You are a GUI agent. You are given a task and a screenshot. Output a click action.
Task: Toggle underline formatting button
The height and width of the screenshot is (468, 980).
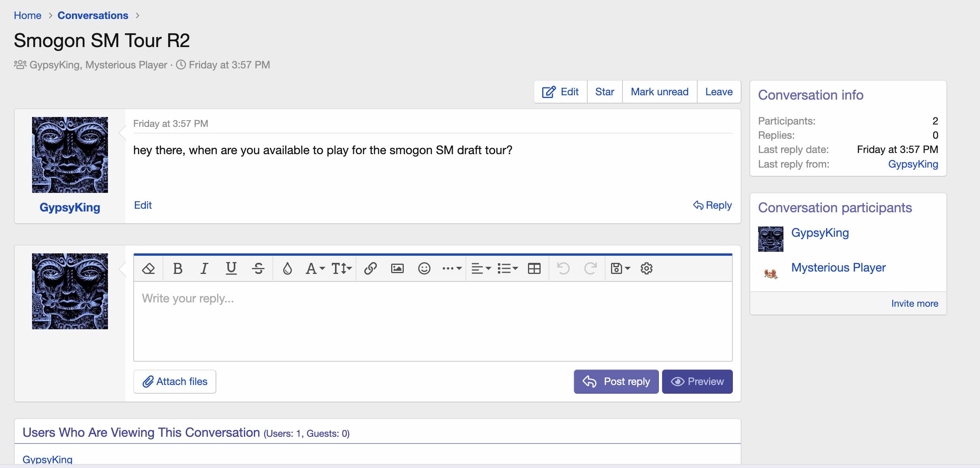pyautogui.click(x=231, y=269)
